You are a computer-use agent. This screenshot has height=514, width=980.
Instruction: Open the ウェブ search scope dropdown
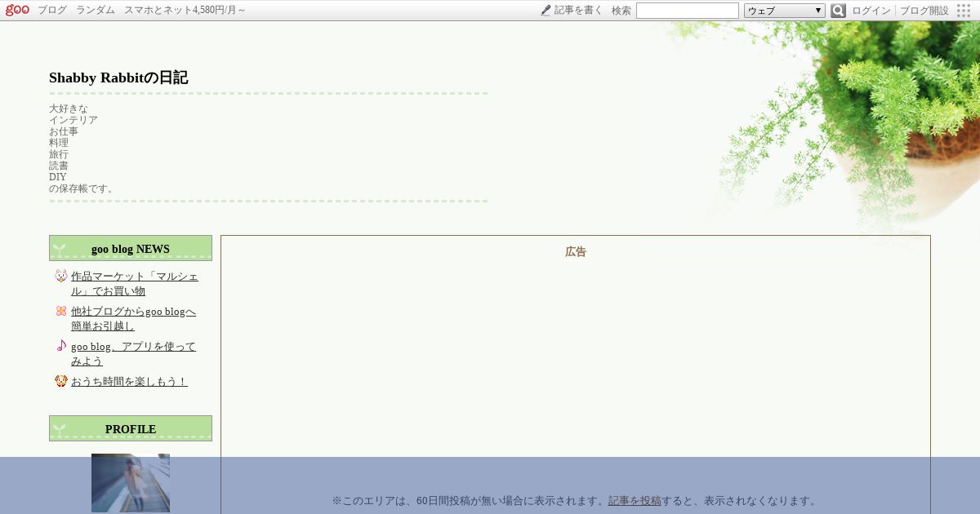pyautogui.click(x=785, y=11)
